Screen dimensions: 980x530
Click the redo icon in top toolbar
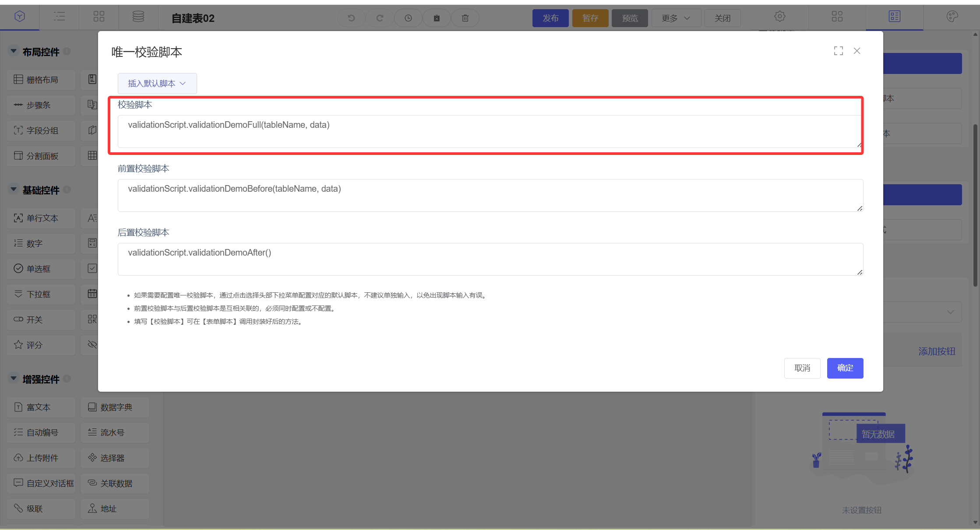(x=380, y=18)
